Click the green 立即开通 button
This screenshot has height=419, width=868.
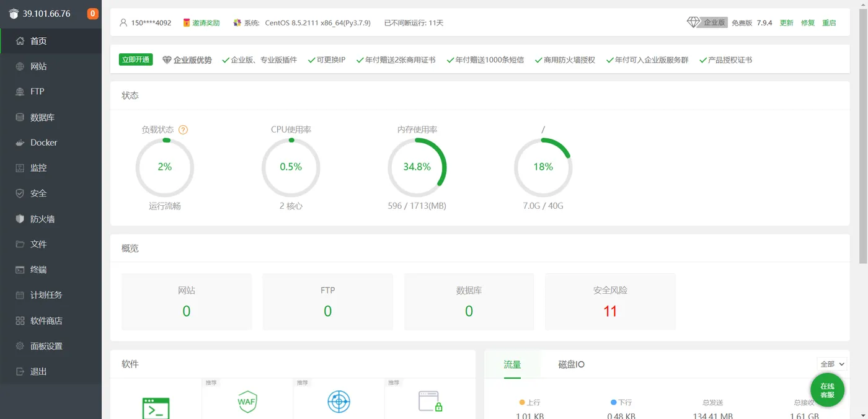point(136,60)
